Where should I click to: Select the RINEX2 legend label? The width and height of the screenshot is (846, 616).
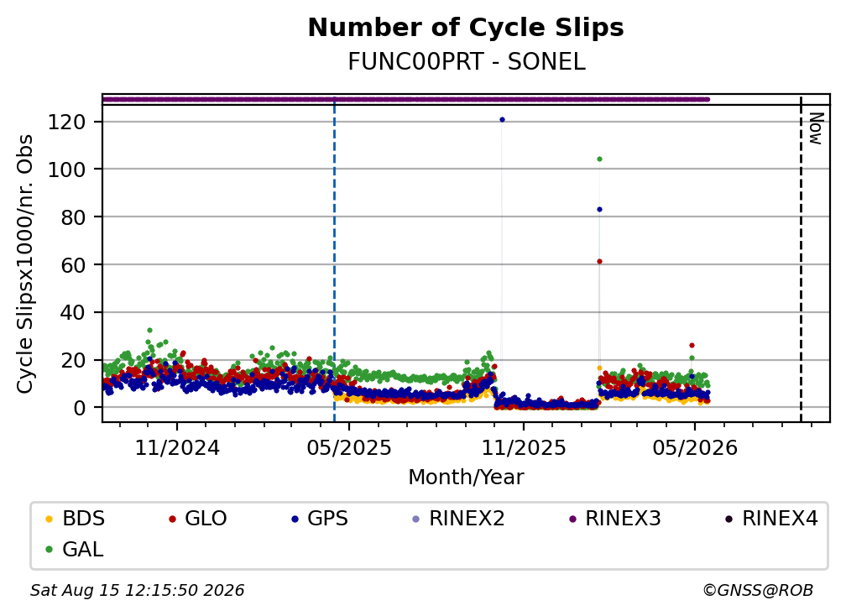(x=467, y=519)
